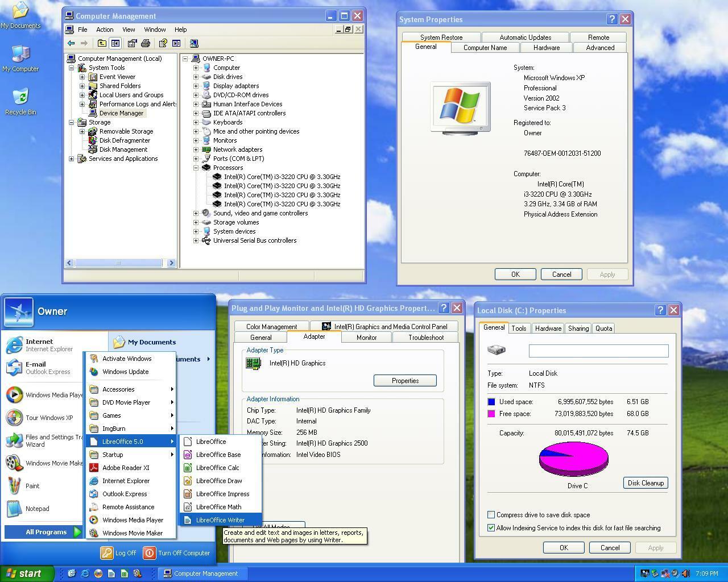The width and height of the screenshot is (728, 582).
Task: Switch to the Tools tab in Local Disk properties
Action: 519,329
